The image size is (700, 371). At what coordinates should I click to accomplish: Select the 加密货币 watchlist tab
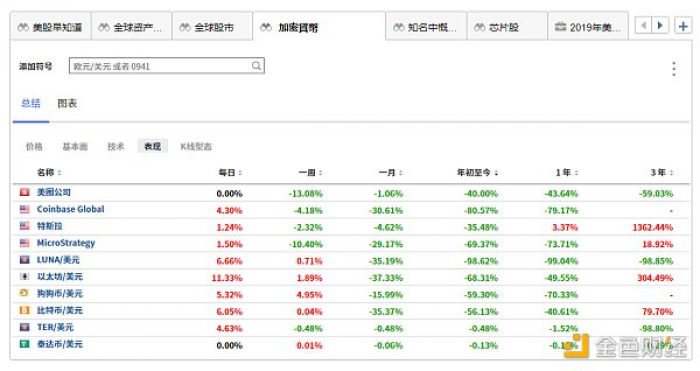pos(319,27)
